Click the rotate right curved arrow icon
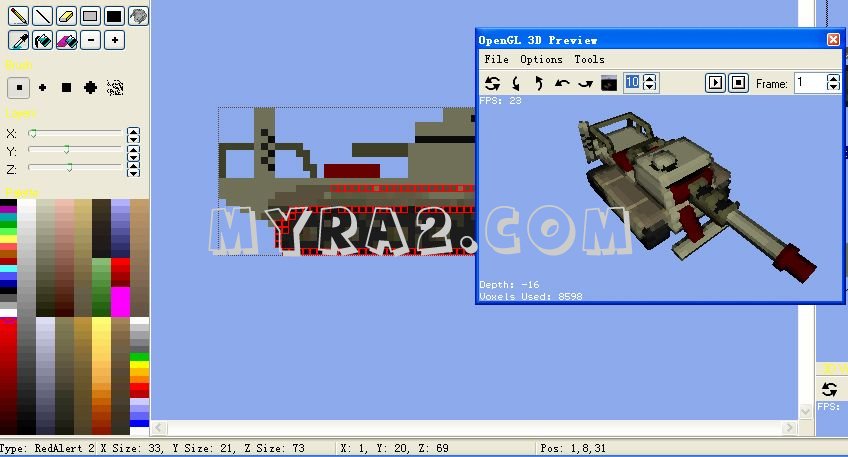This screenshot has width=848, height=457. (x=585, y=83)
